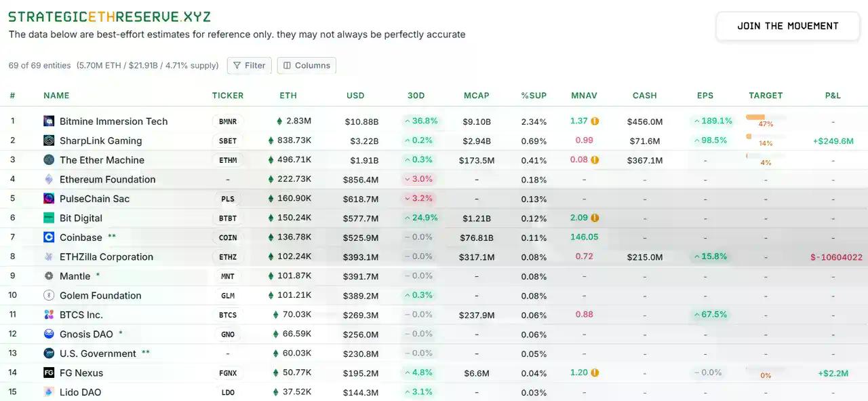
Task: Click Bitmine's 47% target progress bar
Action: tap(765, 117)
